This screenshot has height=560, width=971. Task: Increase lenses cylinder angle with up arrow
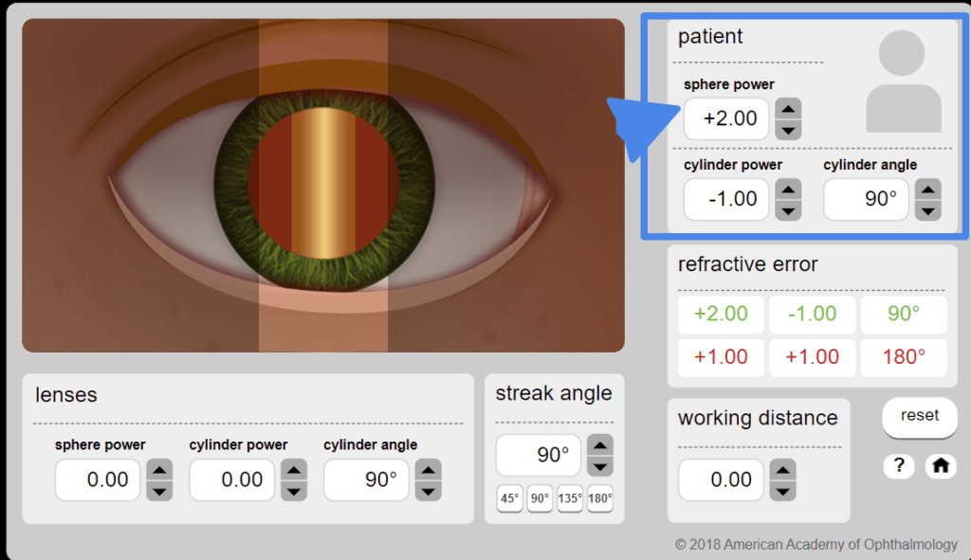[x=429, y=469]
